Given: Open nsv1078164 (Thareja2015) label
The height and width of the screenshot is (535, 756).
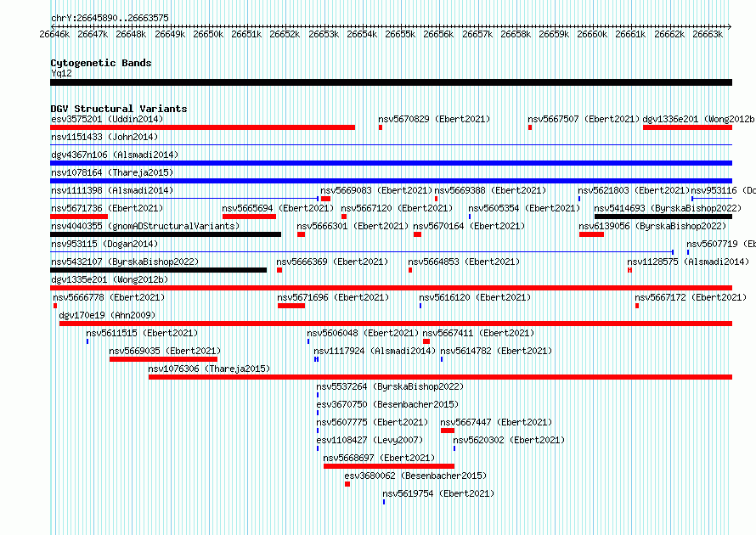Looking at the screenshot, I should point(112,172).
